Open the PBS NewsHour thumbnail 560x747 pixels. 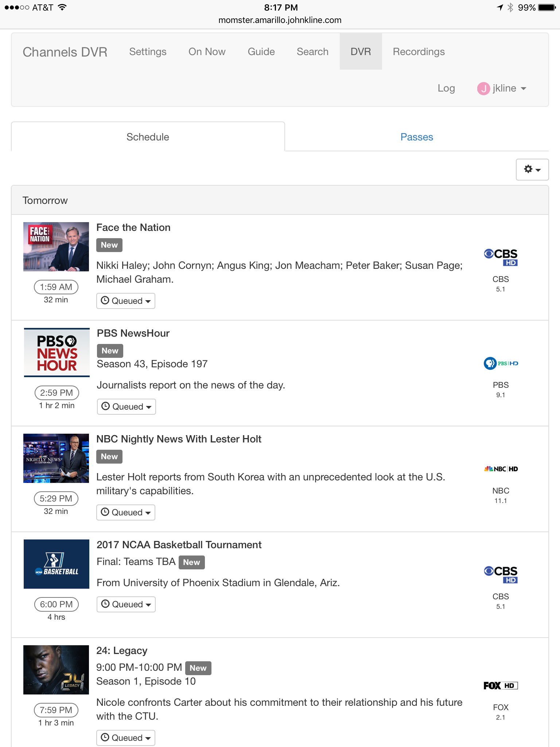click(x=57, y=352)
